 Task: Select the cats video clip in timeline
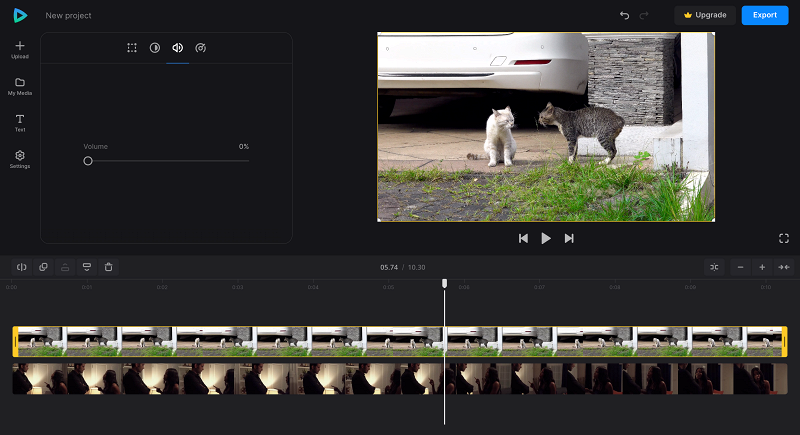[400, 342]
